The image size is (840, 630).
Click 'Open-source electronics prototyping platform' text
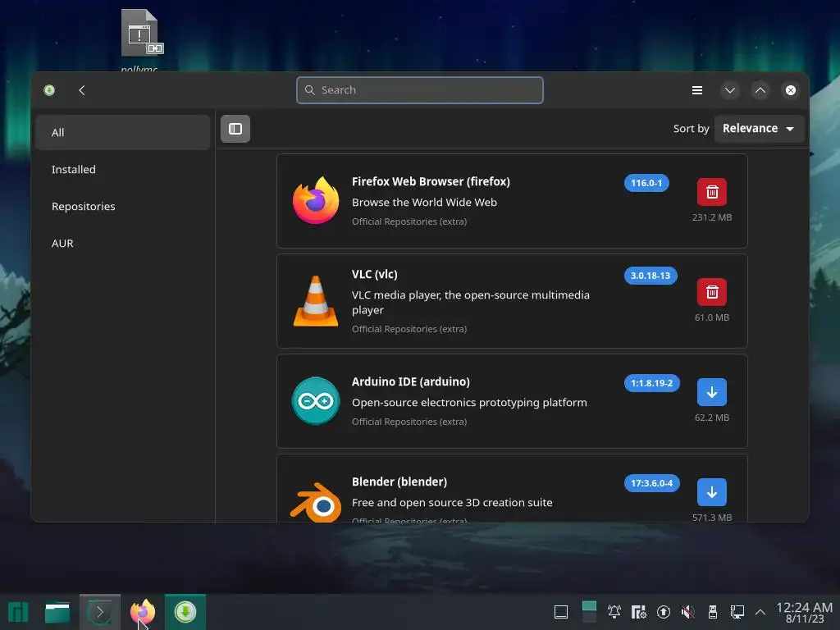click(469, 402)
